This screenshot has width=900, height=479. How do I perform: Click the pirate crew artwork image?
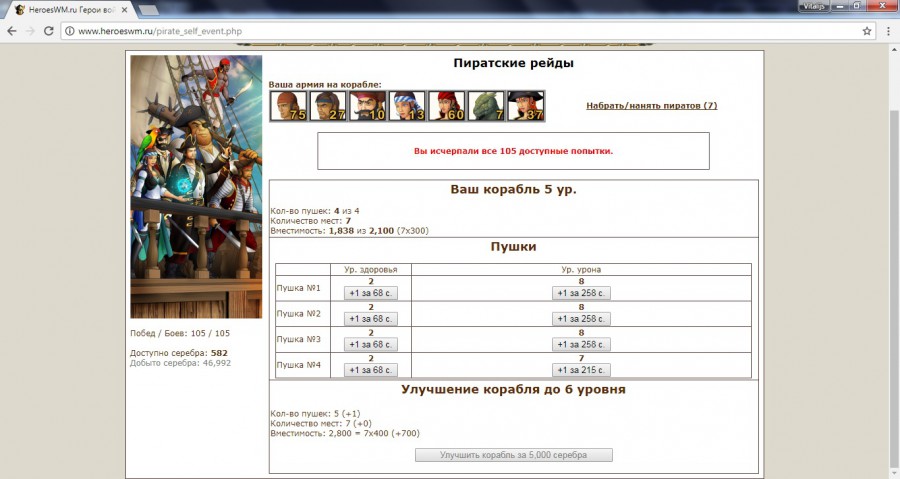pos(196,186)
